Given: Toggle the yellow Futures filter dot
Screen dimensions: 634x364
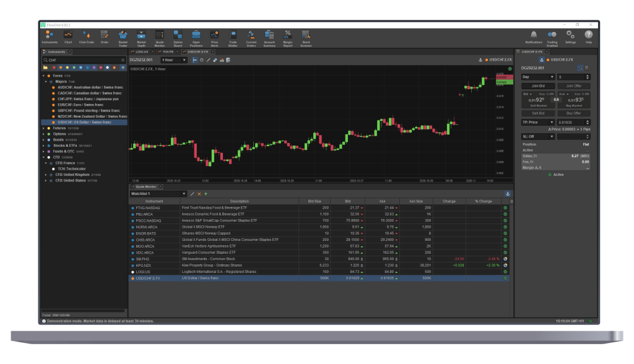Looking at the screenshot, I should (x=67, y=67).
